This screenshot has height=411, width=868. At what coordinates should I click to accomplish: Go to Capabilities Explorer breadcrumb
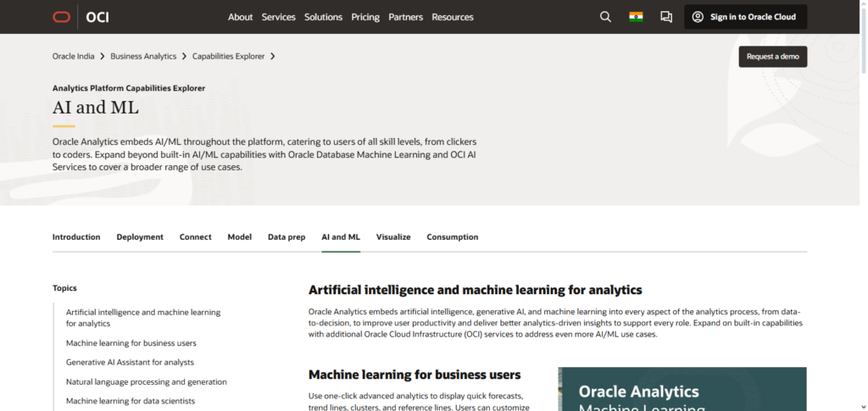(x=229, y=57)
